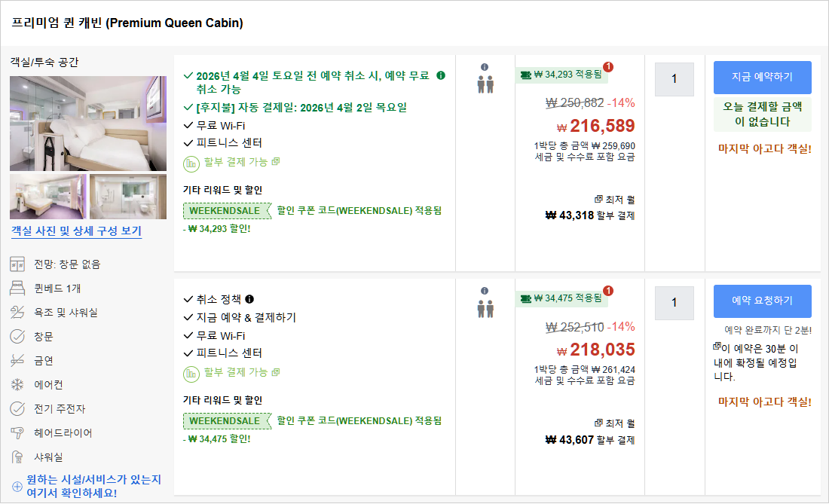
Task: Click two-guest occupancy icon in second offer
Action: (485, 308)
